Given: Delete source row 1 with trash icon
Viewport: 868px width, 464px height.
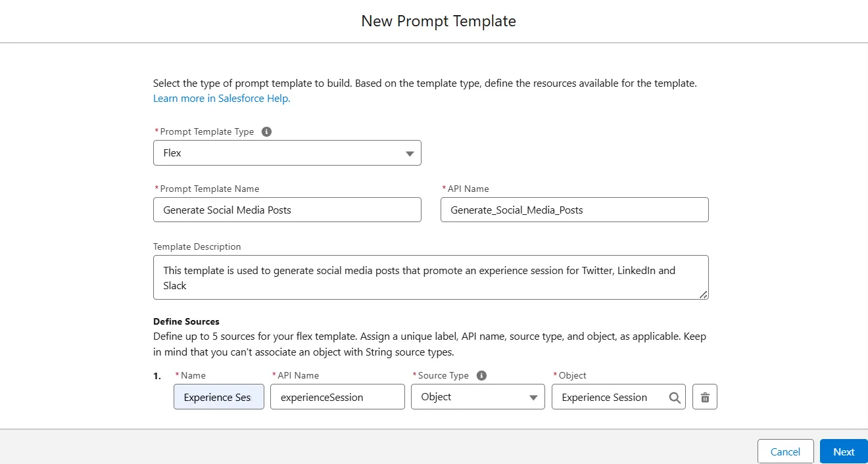Looking at the screenshot, I should (705, 397).
